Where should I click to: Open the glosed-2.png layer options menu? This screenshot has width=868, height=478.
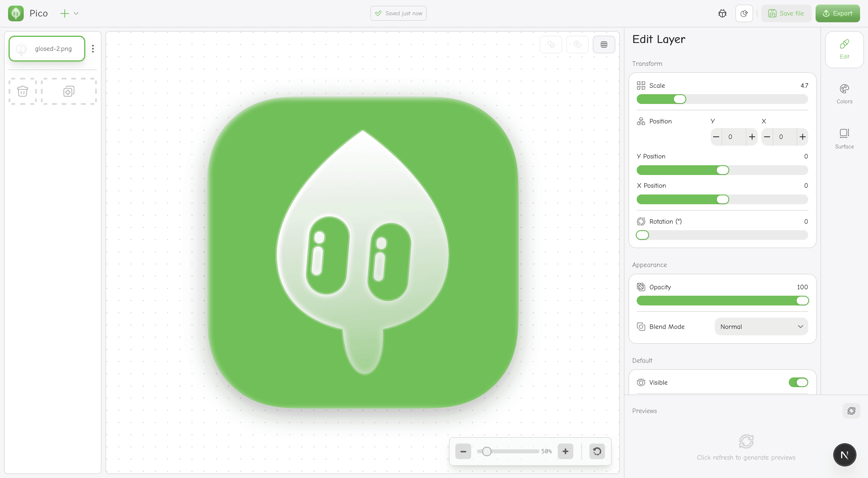tap(93, 48)
